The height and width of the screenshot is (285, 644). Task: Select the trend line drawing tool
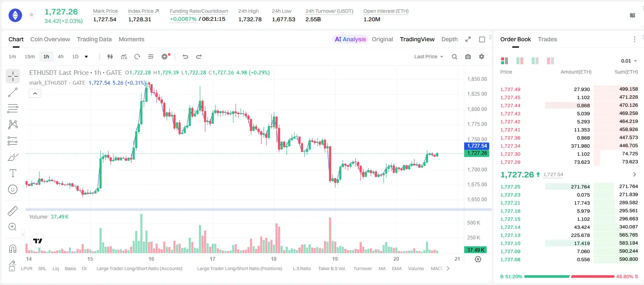(13, 92)
